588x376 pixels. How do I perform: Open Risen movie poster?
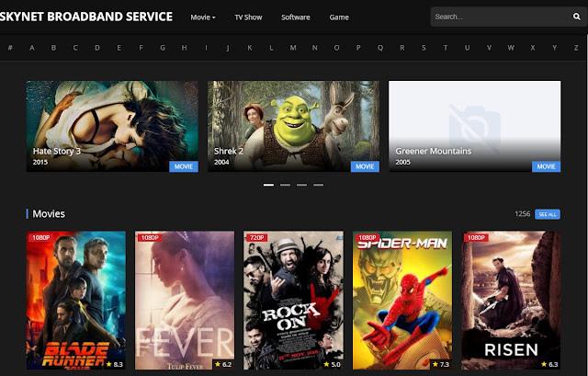point(511,301)
